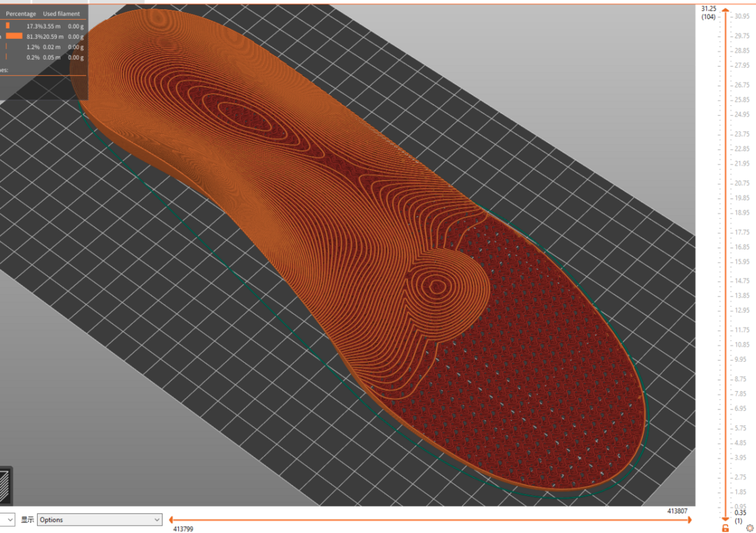The width and height of the screenshot is (756, 533).
Task: Open the view type dropdown left of 显示
Action: (8, 520)
